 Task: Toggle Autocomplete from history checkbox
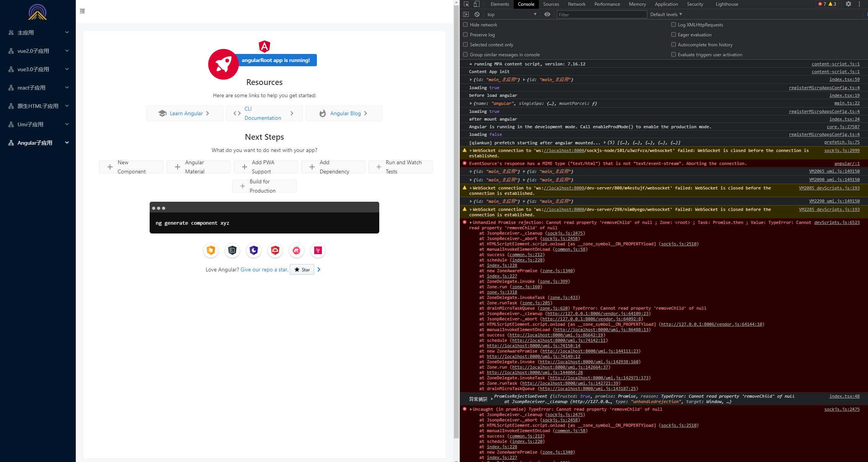674,44
